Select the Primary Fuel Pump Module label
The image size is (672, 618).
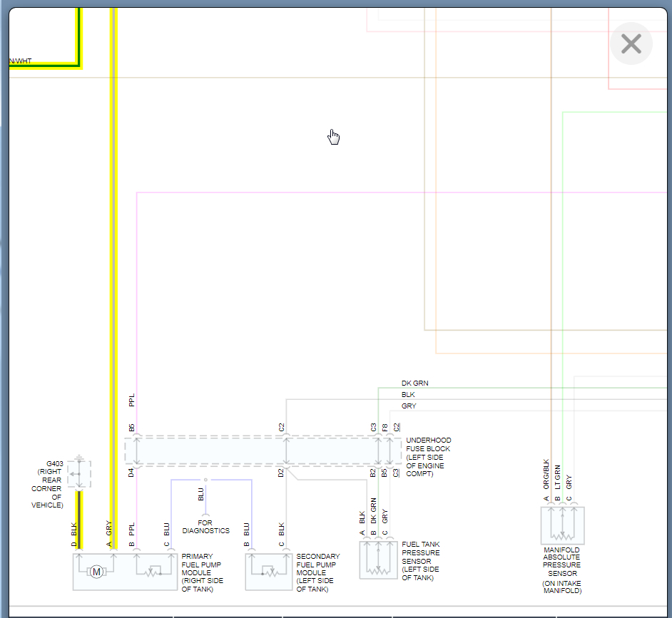(202, 572)
